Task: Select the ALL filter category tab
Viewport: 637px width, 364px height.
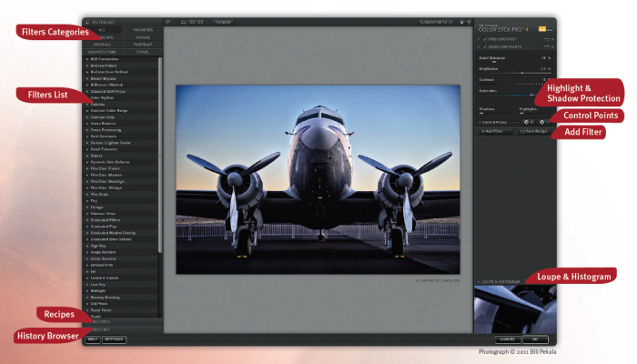Action: point(102,30)
